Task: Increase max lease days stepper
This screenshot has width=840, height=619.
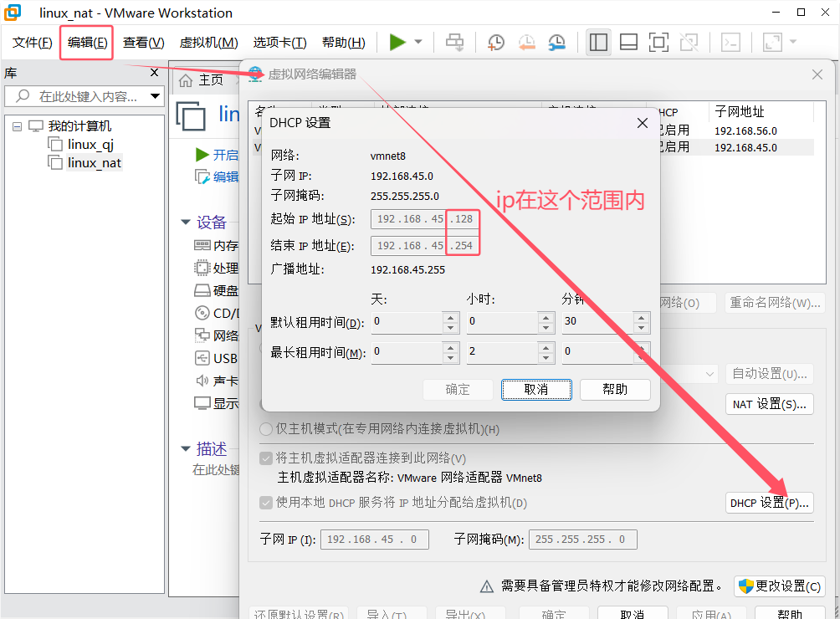Action: coord(450,347)
